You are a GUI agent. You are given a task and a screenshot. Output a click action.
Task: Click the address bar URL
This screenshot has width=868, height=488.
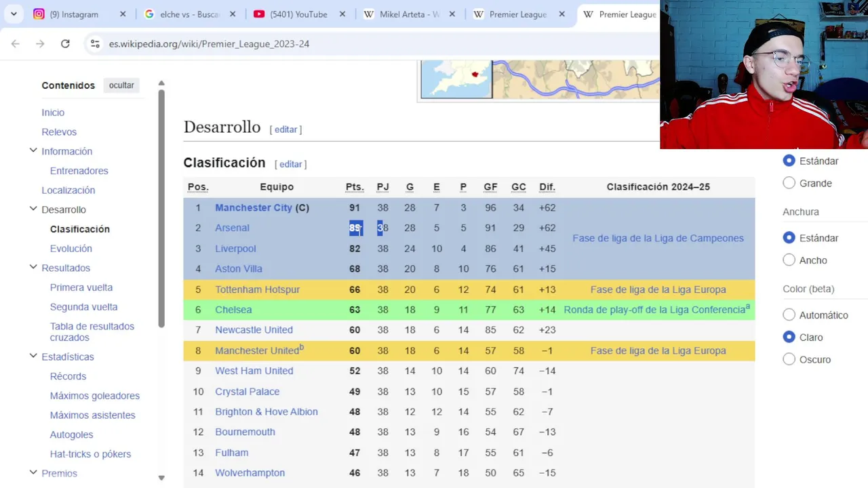click(x=209, y=43)
